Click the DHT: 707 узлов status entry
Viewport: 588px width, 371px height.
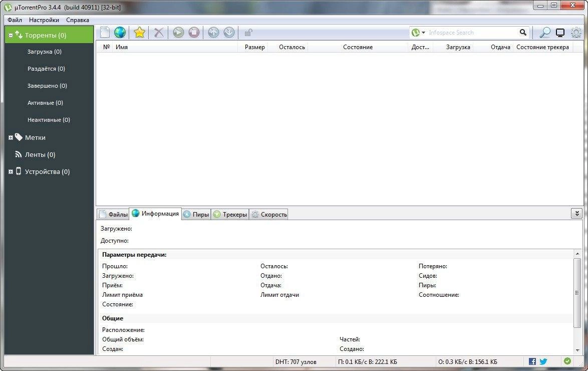[296, 361]
